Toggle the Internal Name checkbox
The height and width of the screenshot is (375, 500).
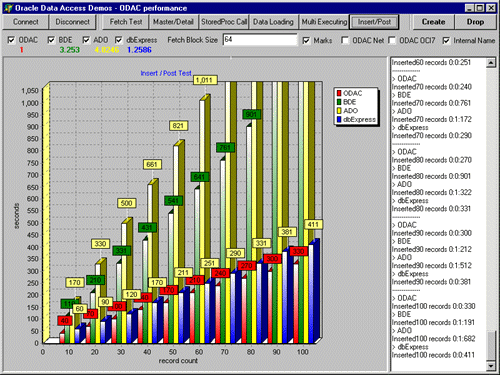point(446,40)
